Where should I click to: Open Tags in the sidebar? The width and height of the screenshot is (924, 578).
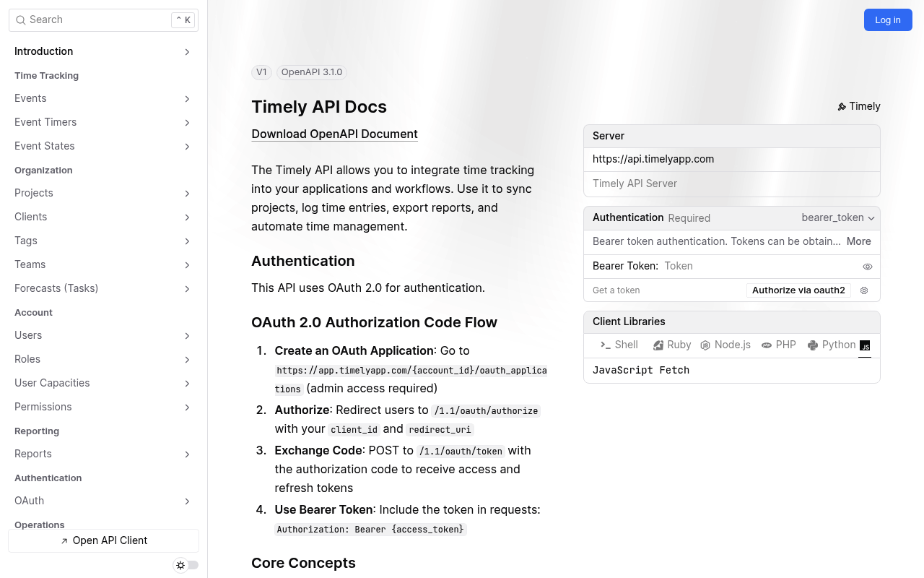point(103,241)
